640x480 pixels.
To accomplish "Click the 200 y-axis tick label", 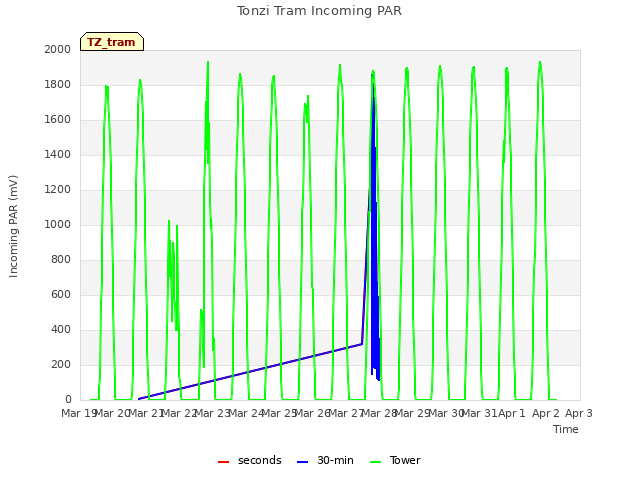I will point(61,364).
